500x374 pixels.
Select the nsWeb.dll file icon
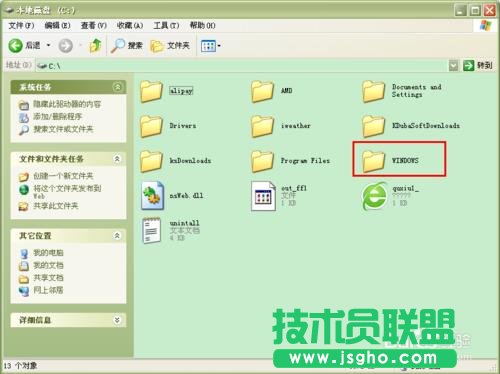[152, 196]
